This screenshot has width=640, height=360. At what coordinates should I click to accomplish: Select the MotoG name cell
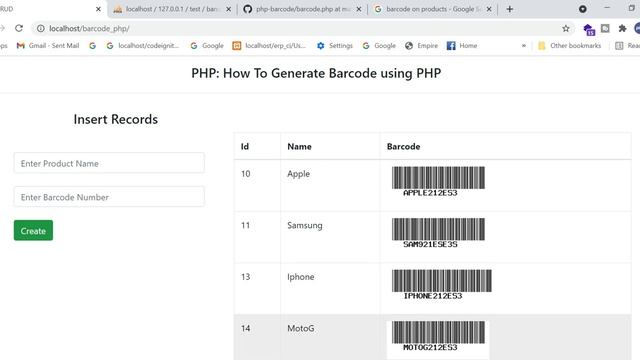tap(330, 338)
